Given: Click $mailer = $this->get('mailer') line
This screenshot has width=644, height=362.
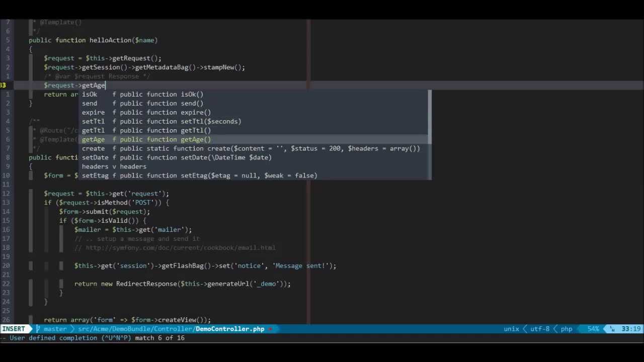Looking at the screenshot, I should (133, 230).
